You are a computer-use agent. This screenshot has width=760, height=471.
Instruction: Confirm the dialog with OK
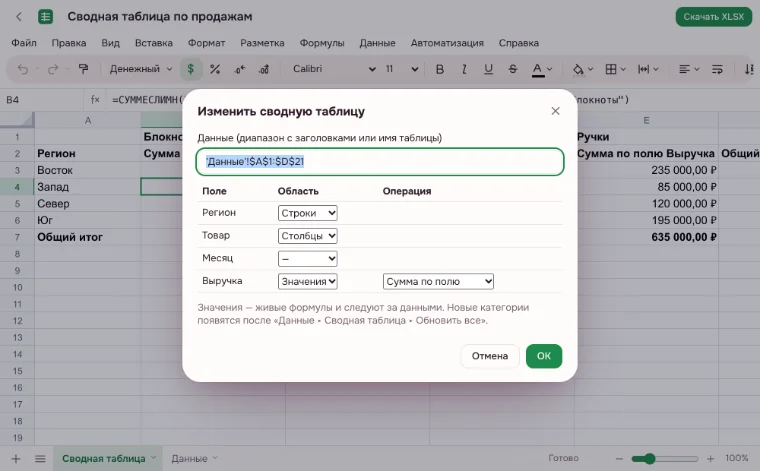(x=544, y=356)
